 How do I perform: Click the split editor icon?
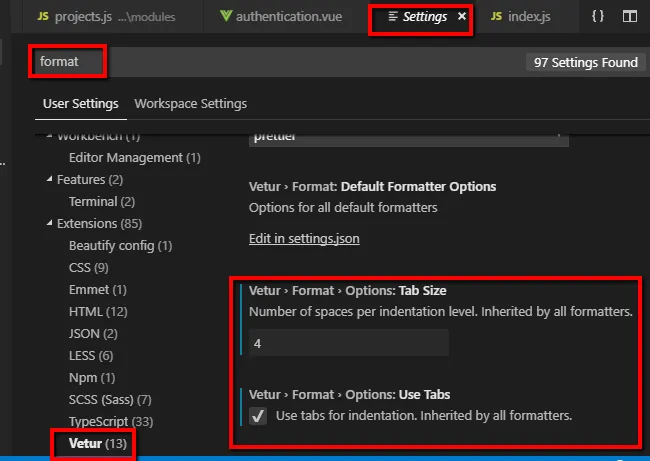(x=629, y=17)
